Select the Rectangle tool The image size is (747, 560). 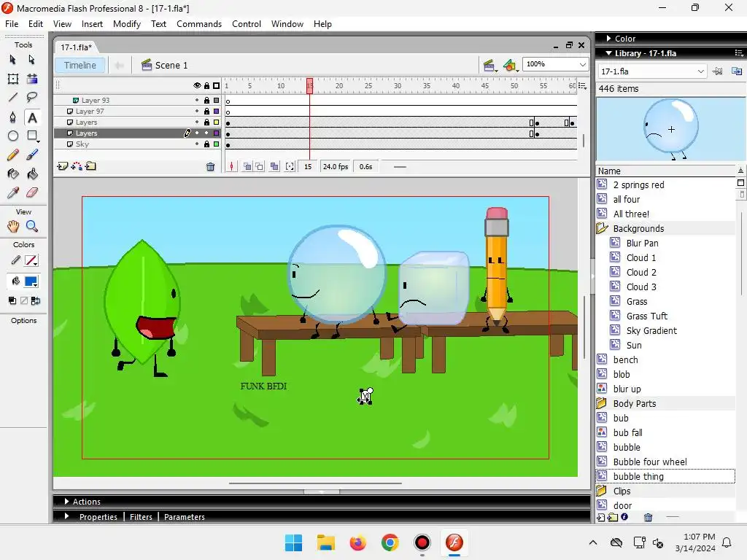[x=32, y=136]
